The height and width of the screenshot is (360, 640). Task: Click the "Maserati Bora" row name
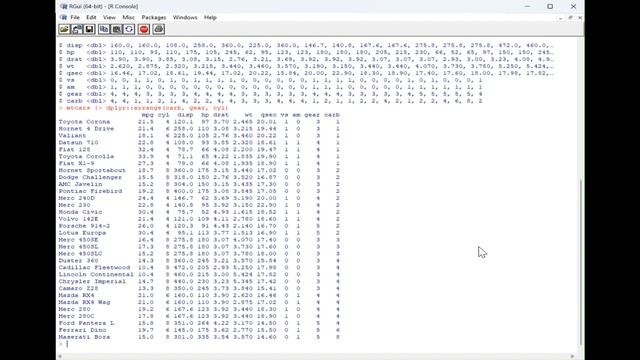click(84, 337)
